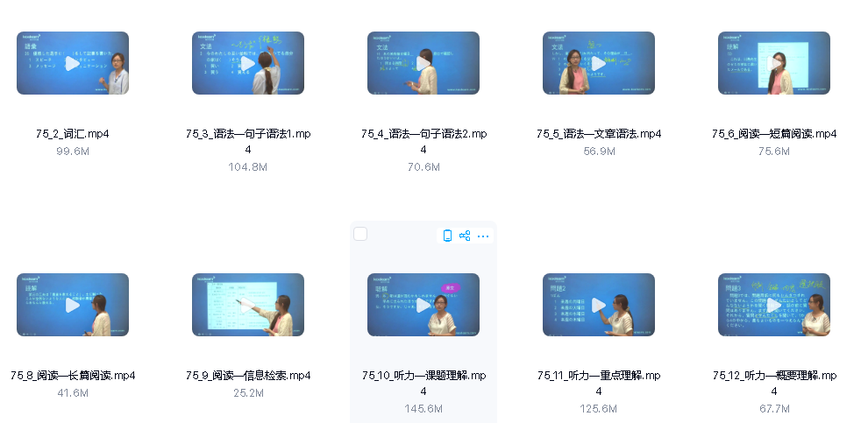Image resolution: width=868 pixels, height=423 pixels.
Task: Select the file name 75_9_阅读—信息检索.mp4
Action: coord(248,376)
